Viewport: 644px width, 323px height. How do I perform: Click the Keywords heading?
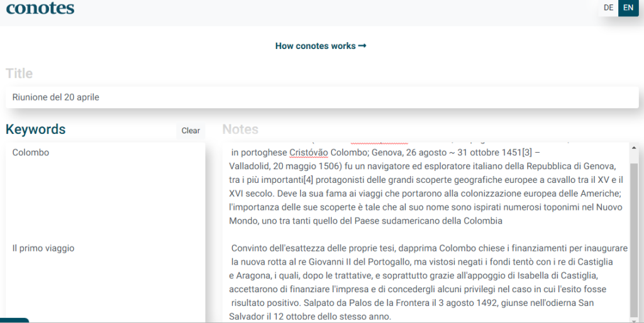coord(36,129)
